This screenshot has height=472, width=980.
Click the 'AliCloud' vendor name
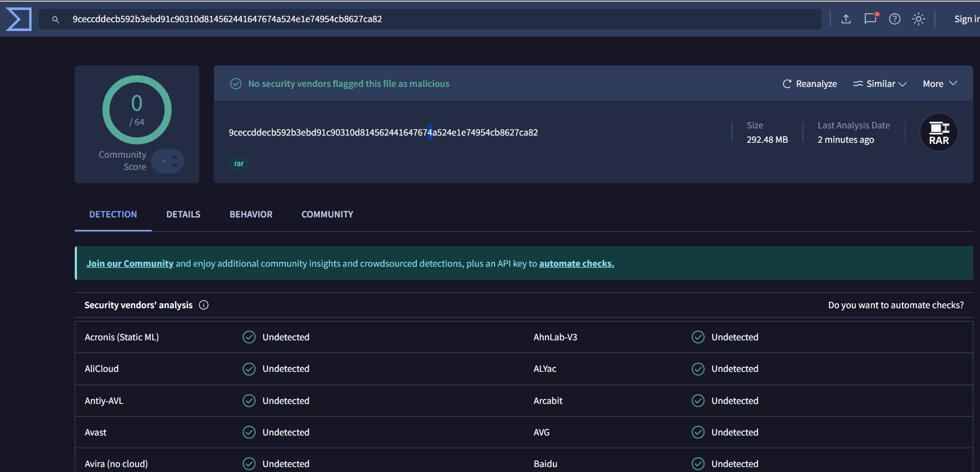pyautogui.click(x=102, y=369)
